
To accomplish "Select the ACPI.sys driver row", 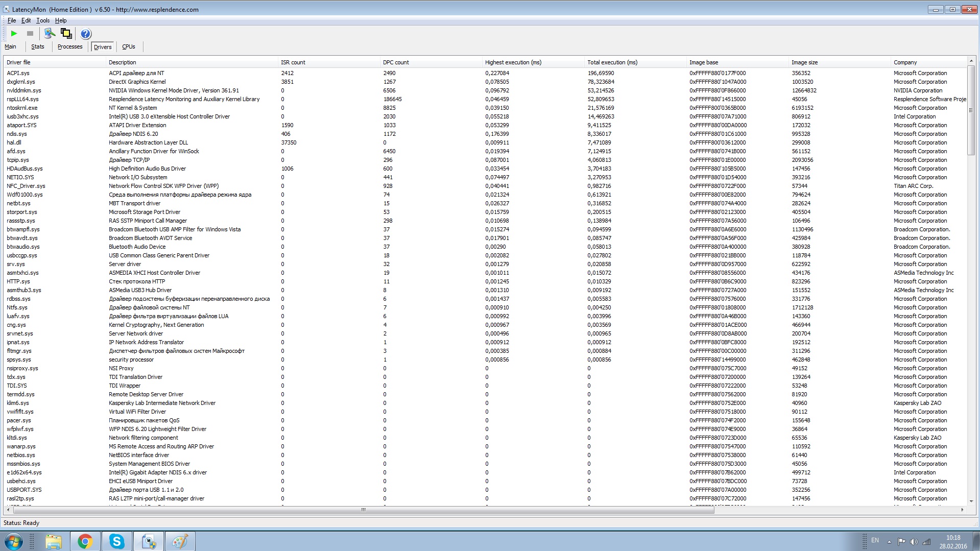I will (485, 73).
